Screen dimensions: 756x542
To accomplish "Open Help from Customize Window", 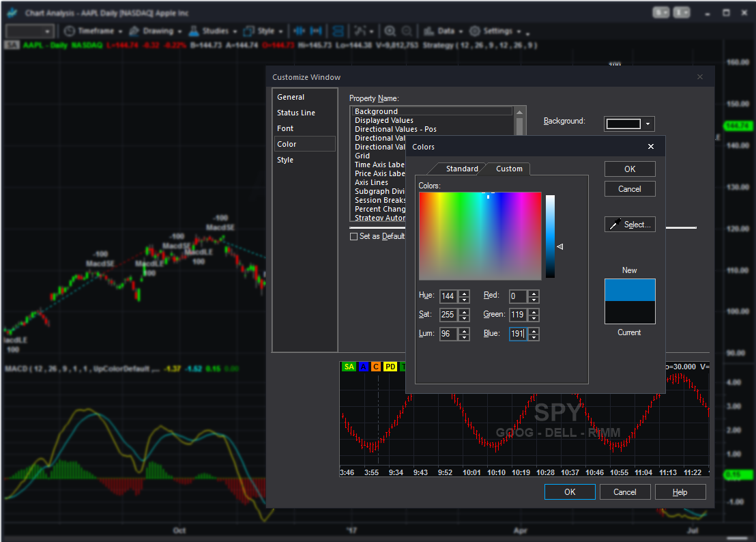I will [680, 491].
